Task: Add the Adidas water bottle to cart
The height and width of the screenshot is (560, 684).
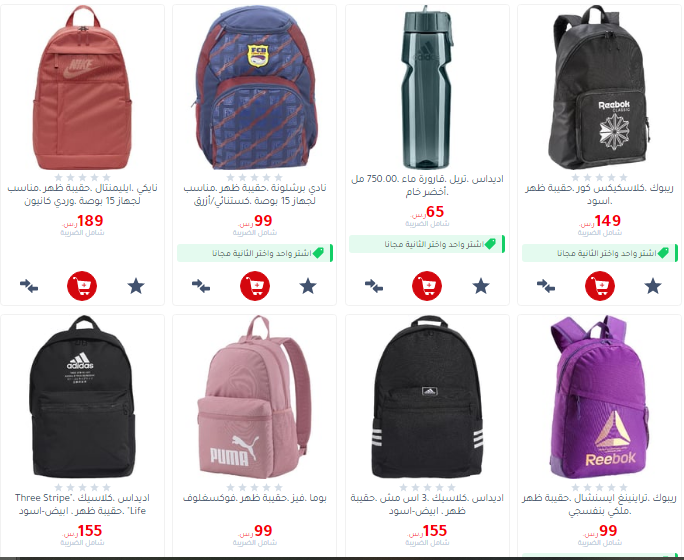Action: [x=427, y=286]
